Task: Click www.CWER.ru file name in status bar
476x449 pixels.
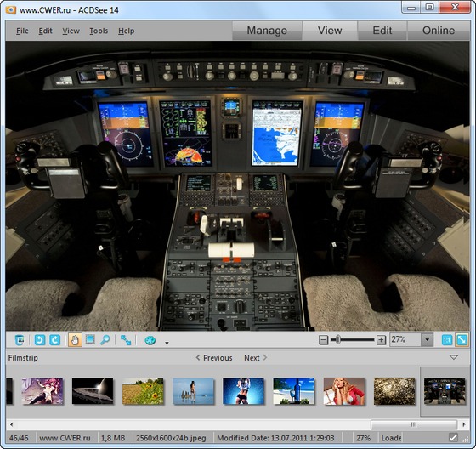Action: pos(65,438)
